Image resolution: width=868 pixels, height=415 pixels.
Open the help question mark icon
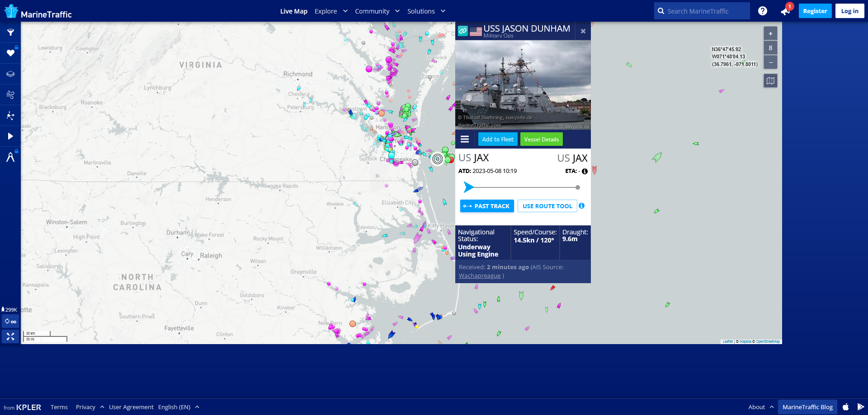(x=763, y=11)
